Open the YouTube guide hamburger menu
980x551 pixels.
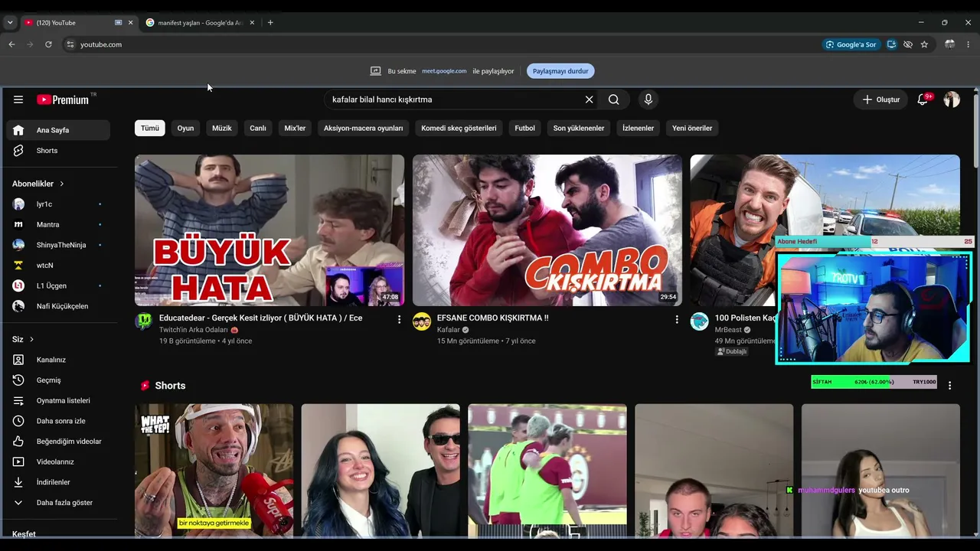point(18,99)
